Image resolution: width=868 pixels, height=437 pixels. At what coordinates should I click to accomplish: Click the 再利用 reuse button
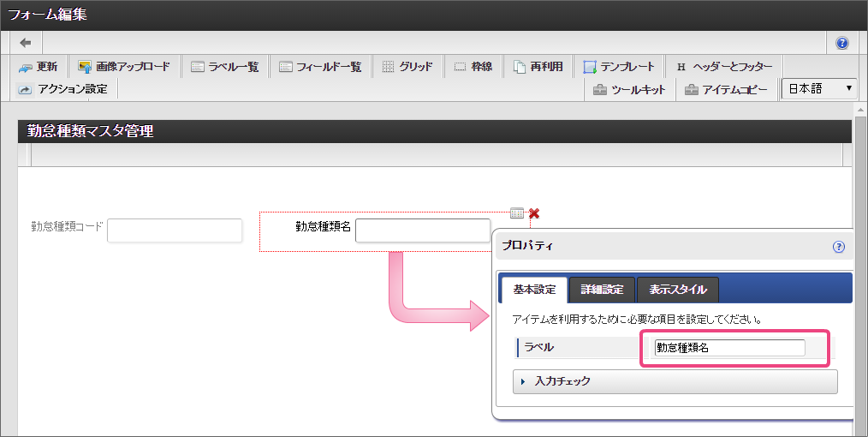click(538, 67)
